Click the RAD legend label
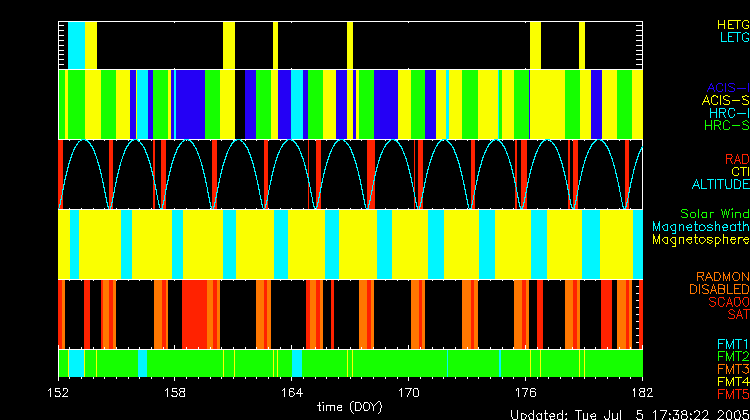This screenshot has width=750, height=420. click(736, 159)
